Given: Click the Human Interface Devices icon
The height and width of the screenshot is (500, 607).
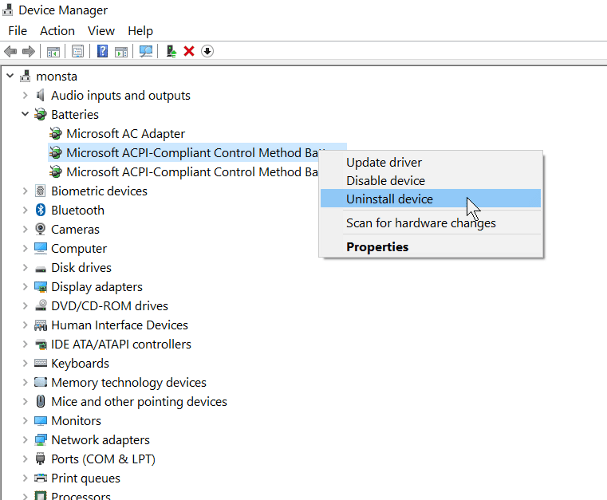Looking at the screenshot, I should click(x=40, y=325).
